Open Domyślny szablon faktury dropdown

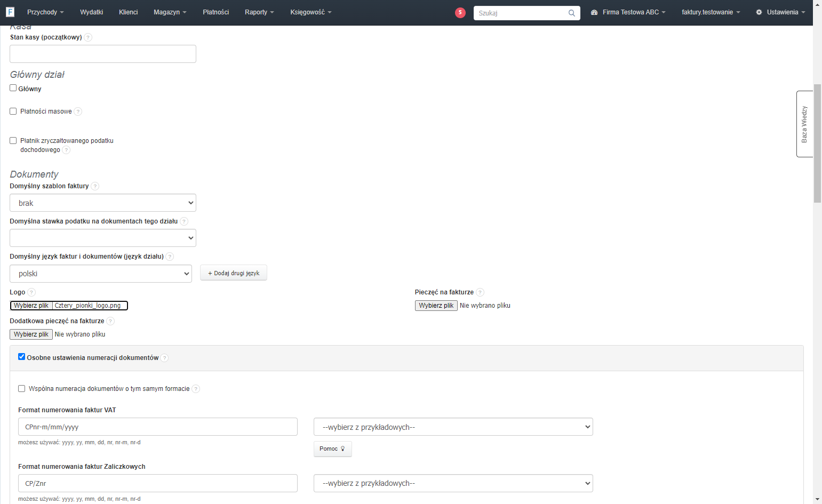point(103,203)
